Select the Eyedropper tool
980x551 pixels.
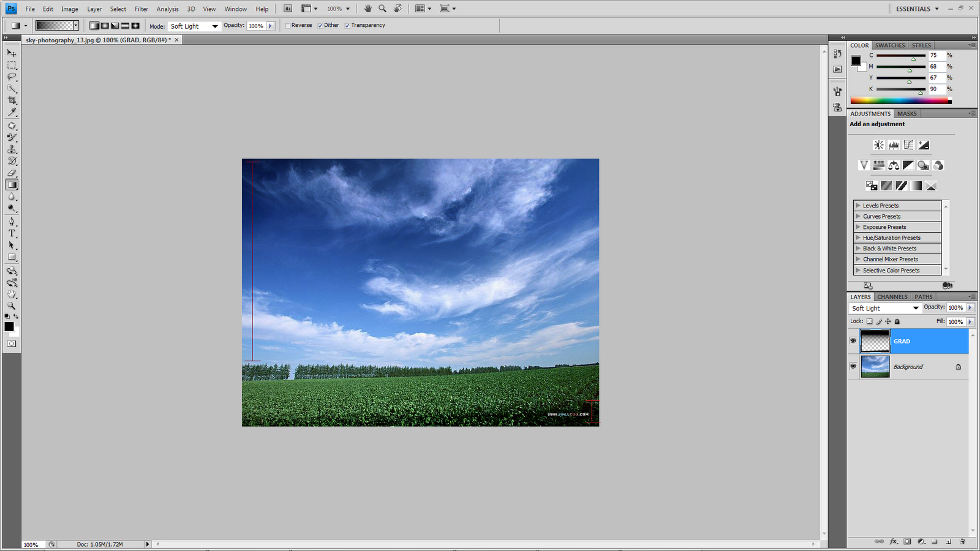coord(12,112)
